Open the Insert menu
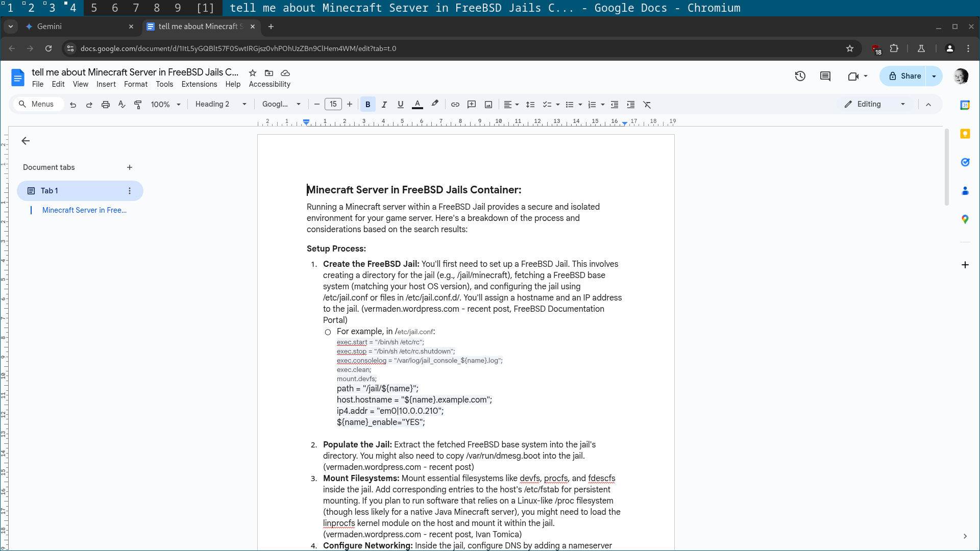 tap(106, 84)
